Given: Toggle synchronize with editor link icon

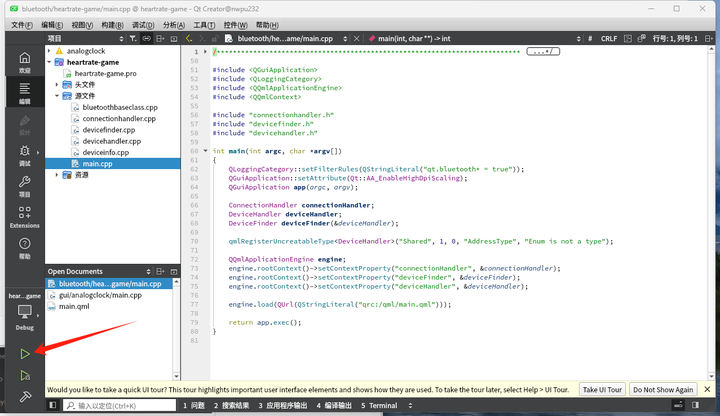Looking at the screenshot, I should [146, 38].
